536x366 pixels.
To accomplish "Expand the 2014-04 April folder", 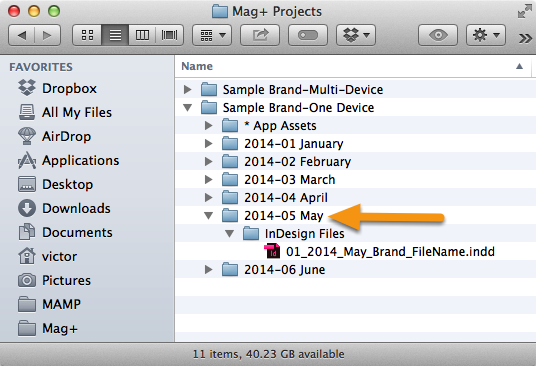I will (209, 198).
